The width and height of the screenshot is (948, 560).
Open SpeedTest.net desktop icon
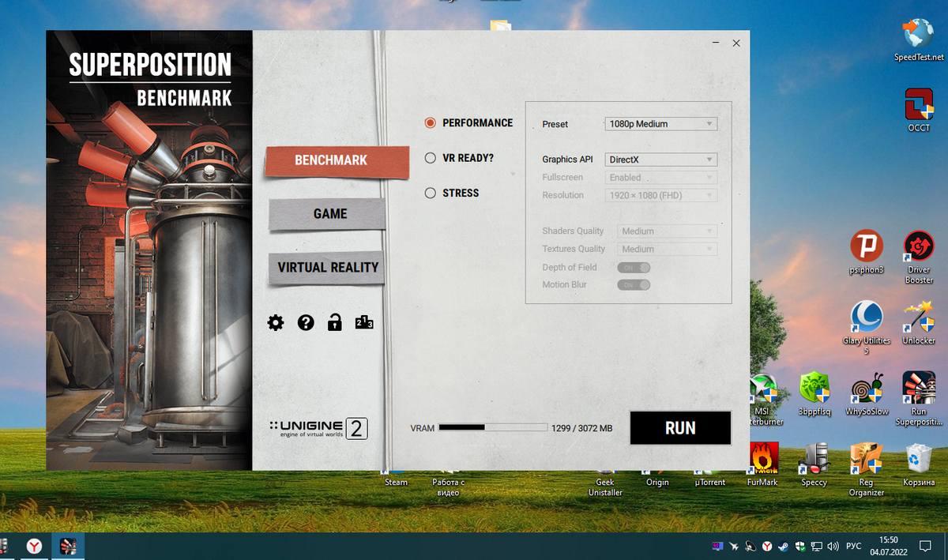click(x=919, y=39)
